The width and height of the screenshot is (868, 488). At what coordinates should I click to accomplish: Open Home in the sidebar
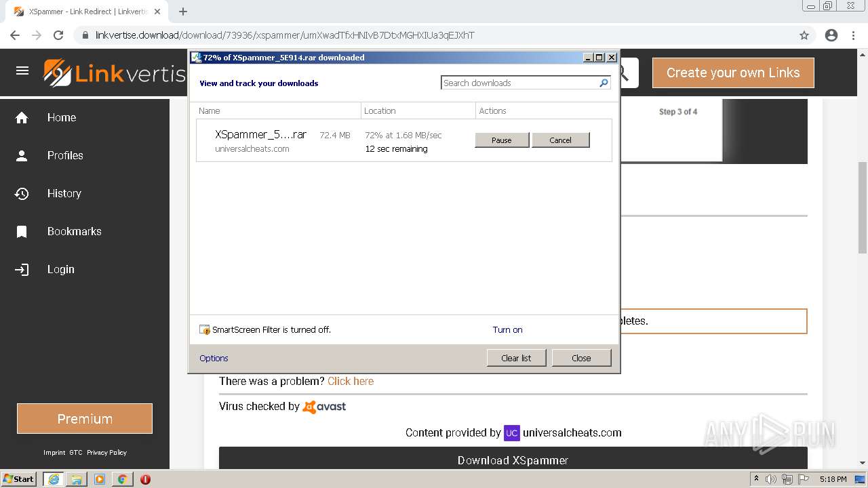(x=62, y=117)
